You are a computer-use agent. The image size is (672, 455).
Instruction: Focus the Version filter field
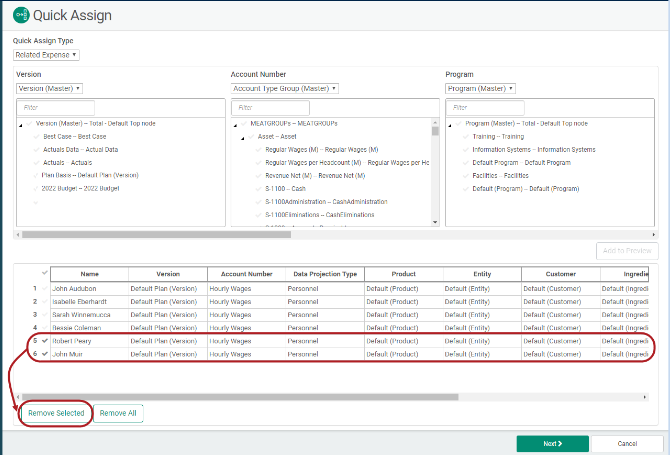point(56,108)
